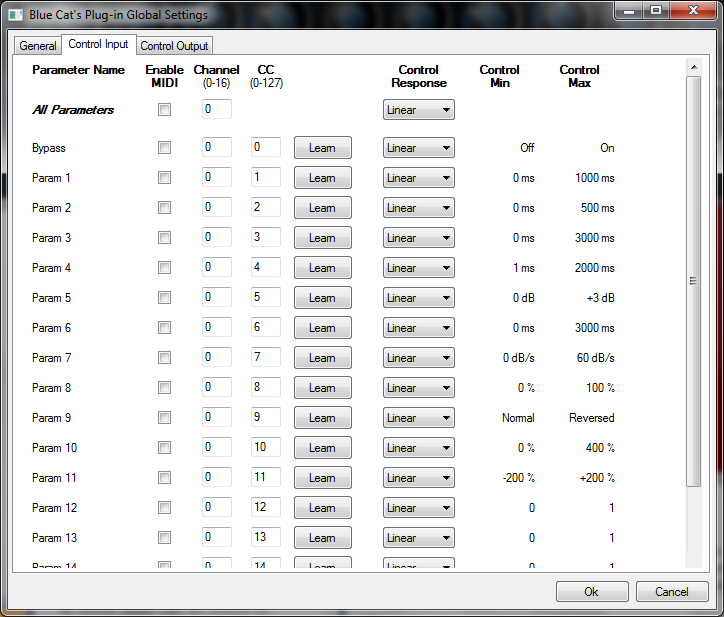
Task: Select the Control Input tab
Action: tap(98, 44)
